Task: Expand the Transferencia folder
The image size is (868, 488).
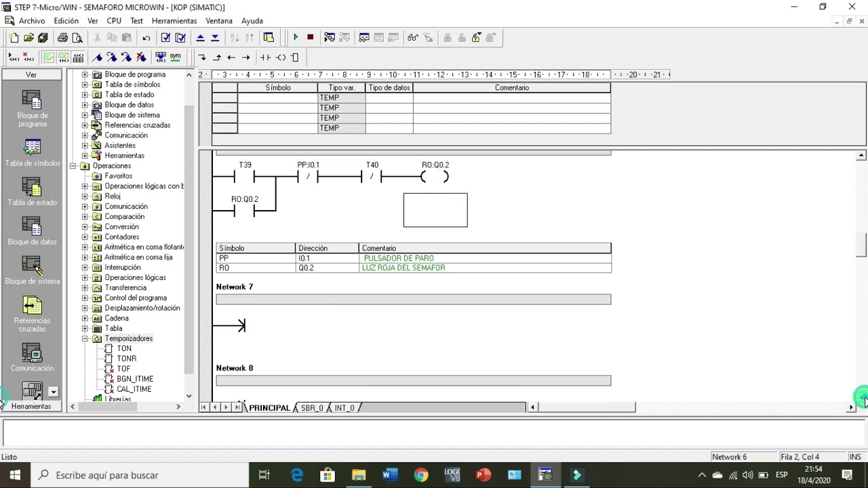Action: [x=85, y=288]
